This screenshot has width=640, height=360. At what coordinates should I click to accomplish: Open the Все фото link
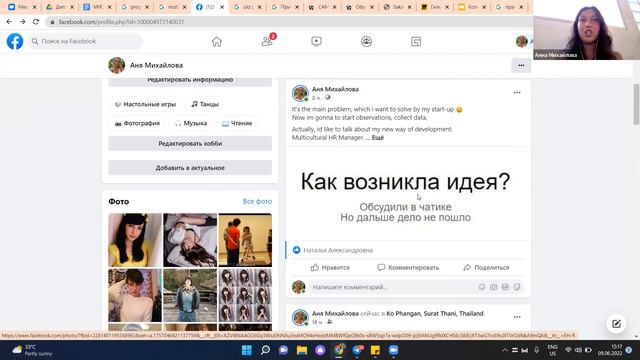pyautogui.click(x=257, y=201)
